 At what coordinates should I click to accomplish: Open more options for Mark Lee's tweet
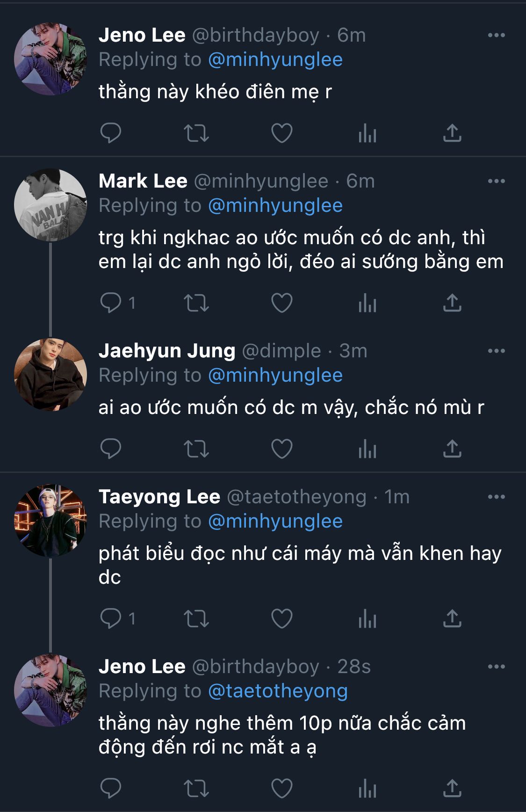click(x=496, y=181)
